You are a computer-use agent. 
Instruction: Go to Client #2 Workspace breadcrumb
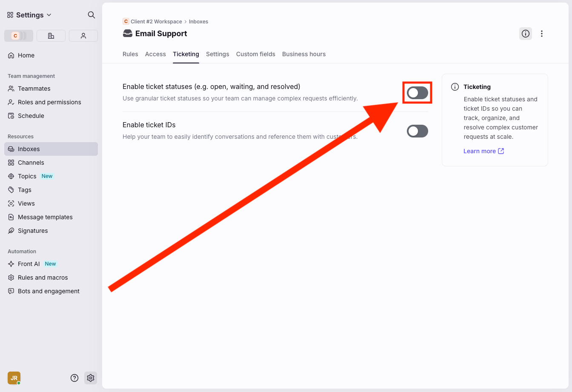(x=156, y=22)
